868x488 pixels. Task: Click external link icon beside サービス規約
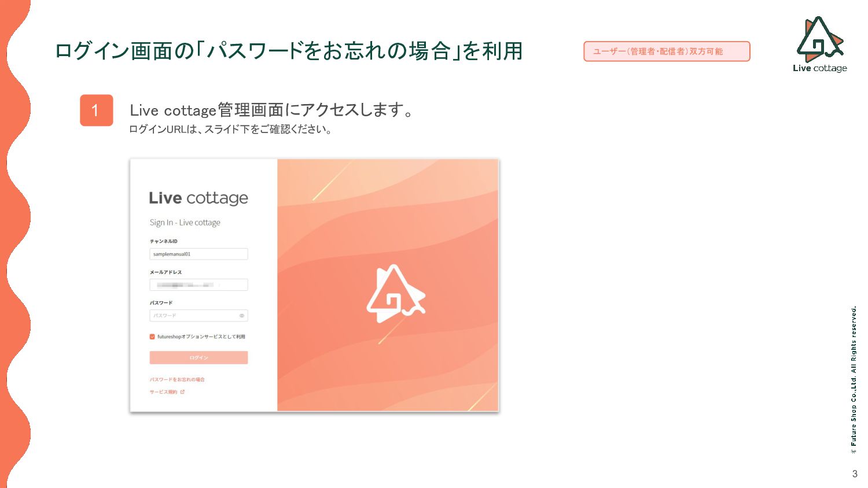pos(182,392)
